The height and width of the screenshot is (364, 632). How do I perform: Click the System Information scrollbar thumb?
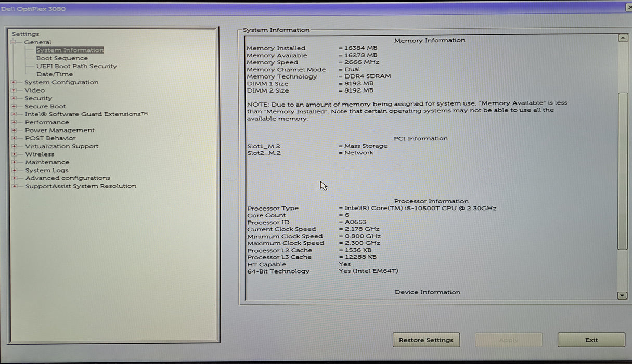pos(623,172)
